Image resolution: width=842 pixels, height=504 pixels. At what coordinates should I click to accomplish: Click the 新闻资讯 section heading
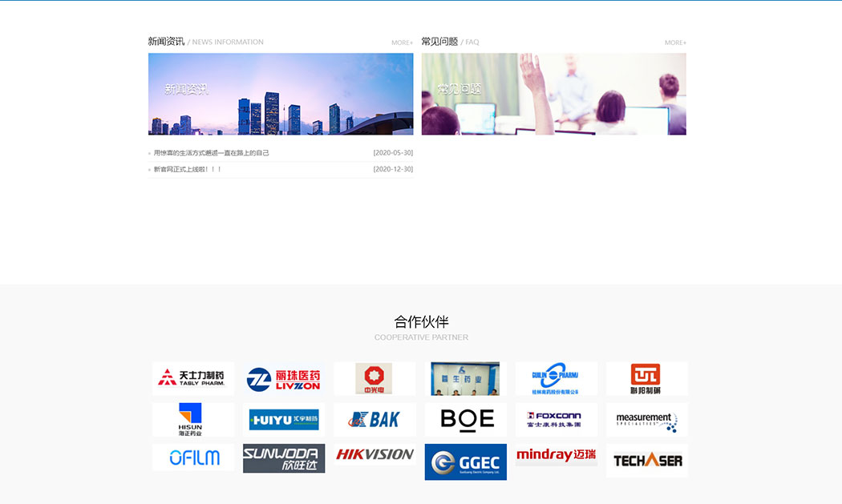tap(166, 42)
